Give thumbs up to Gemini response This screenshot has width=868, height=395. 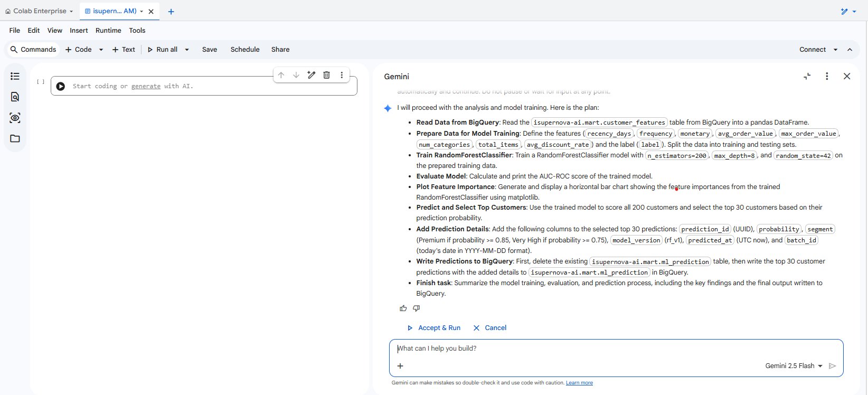[x=403, y=308]
